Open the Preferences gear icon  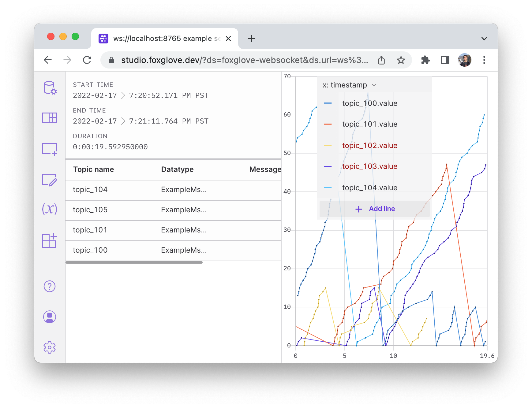[50, 347]
